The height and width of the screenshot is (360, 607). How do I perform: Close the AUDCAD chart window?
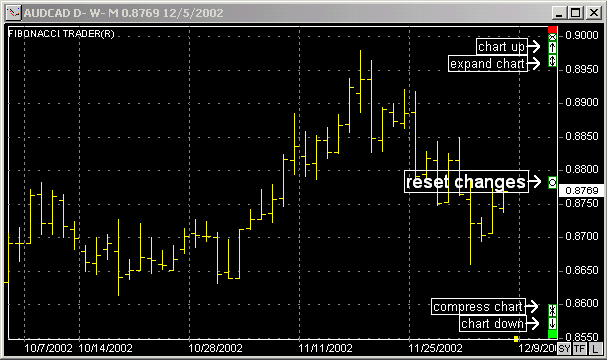click(593, 13)
